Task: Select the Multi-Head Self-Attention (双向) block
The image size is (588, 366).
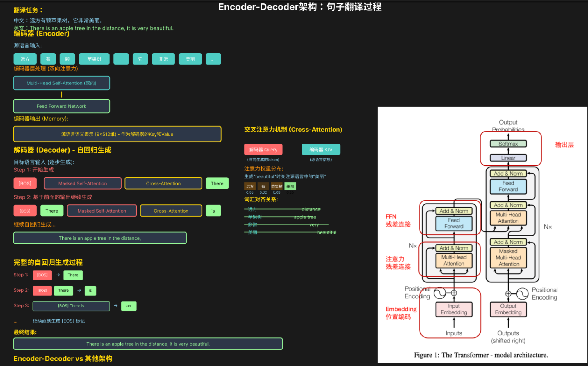Action: (x=61, y=83)
